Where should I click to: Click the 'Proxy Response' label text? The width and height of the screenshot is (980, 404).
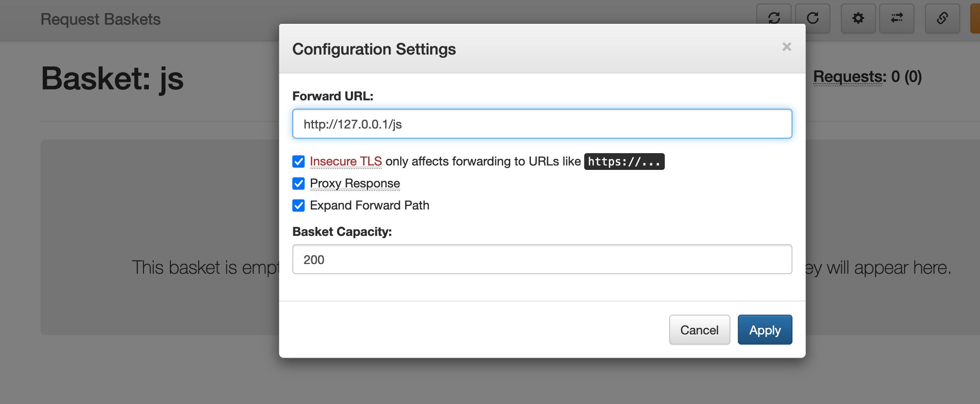click(355, 184)
